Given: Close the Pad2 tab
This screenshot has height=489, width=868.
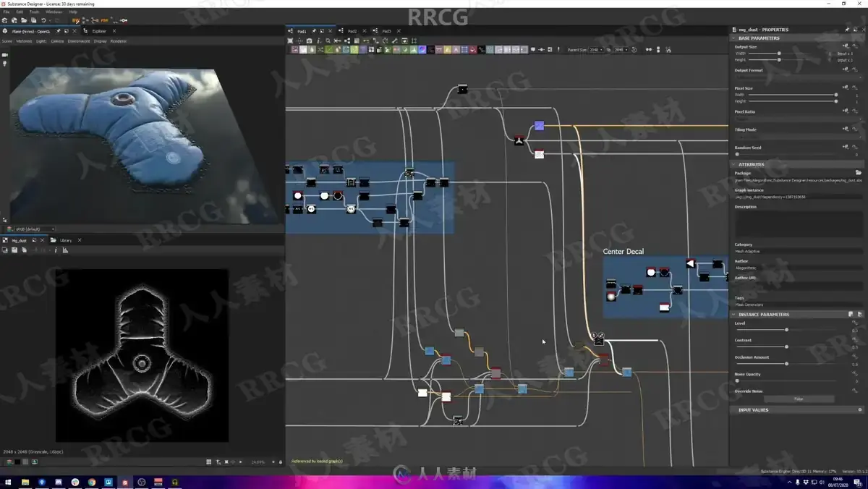Looking at the screenshot, I should tap(363, 31).
